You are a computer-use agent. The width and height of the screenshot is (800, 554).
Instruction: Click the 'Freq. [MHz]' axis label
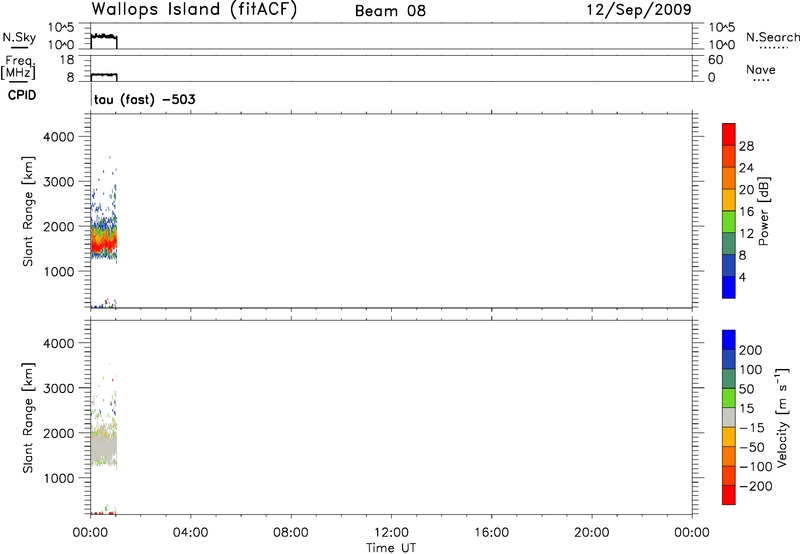(x=18, y=68)
